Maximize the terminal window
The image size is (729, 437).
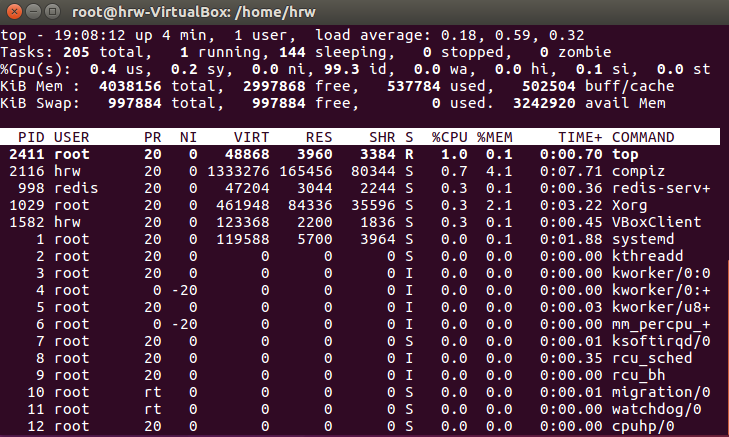53,11
